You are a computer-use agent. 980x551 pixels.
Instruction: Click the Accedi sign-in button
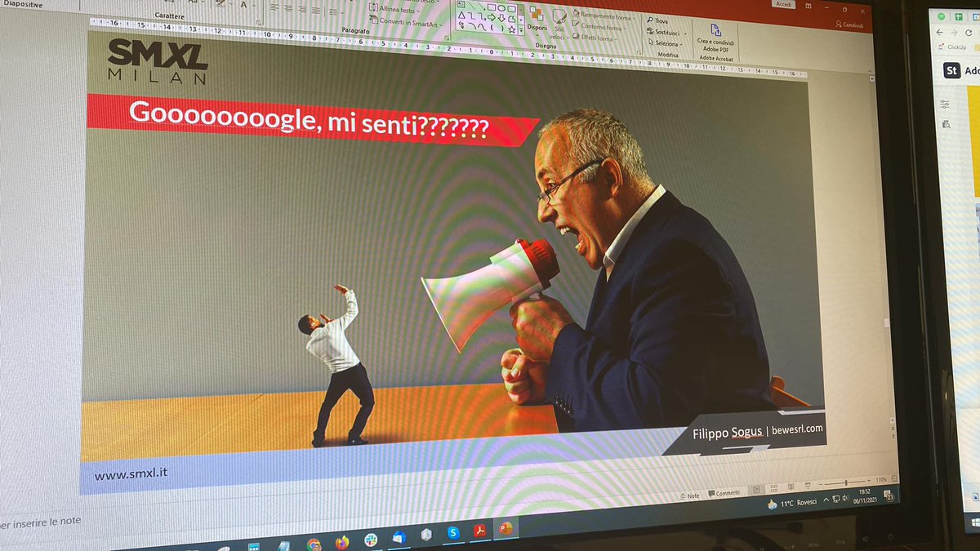pos(784,4)
